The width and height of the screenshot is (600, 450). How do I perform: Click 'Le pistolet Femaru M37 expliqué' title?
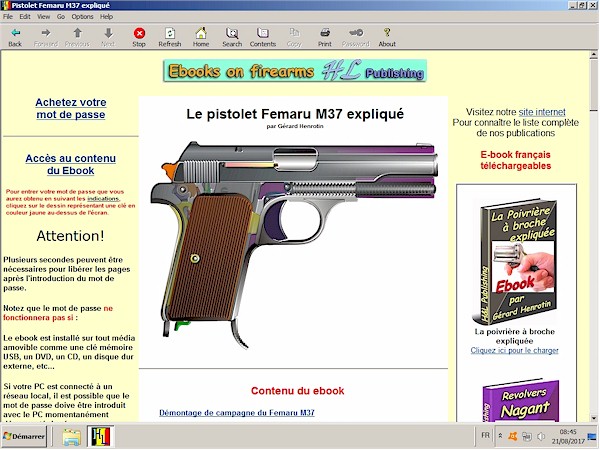click(295, 114)
